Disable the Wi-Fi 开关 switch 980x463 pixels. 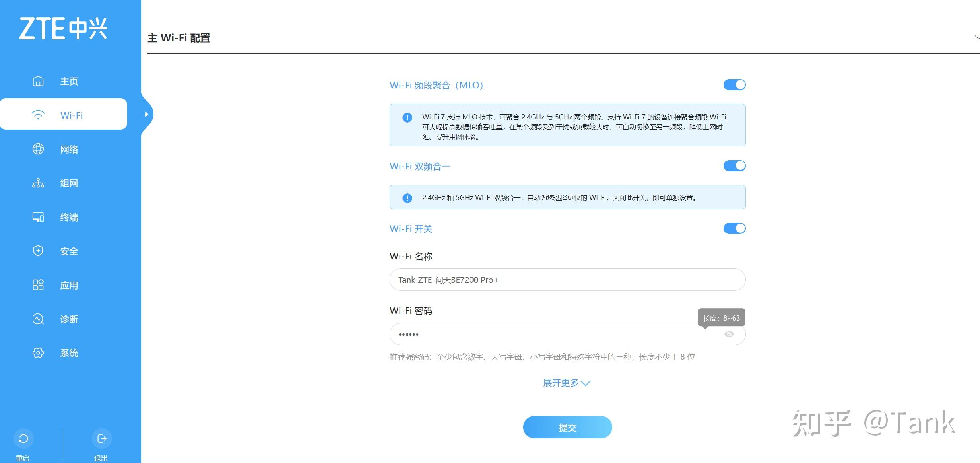734,228
